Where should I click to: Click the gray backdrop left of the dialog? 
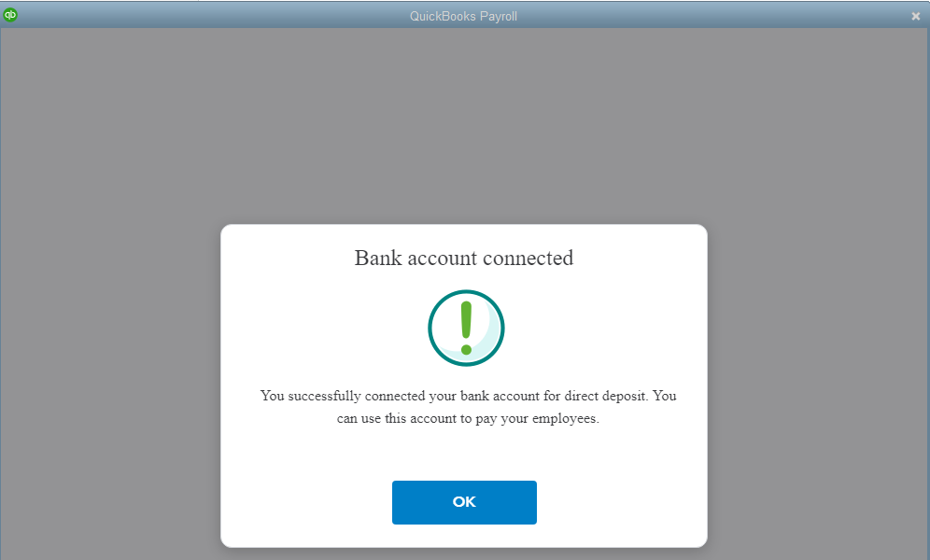pos(110,385)
